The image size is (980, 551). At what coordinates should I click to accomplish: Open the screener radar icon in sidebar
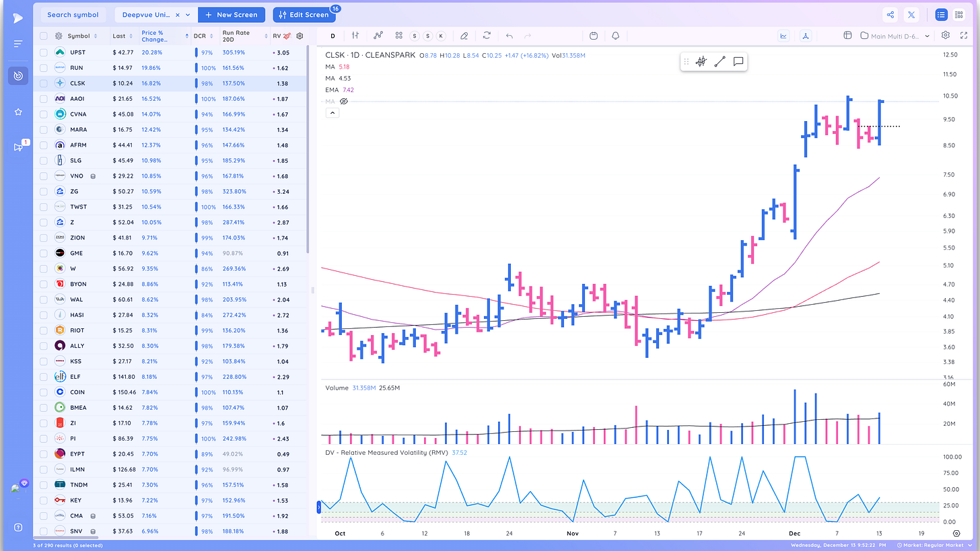pos(18,76)
